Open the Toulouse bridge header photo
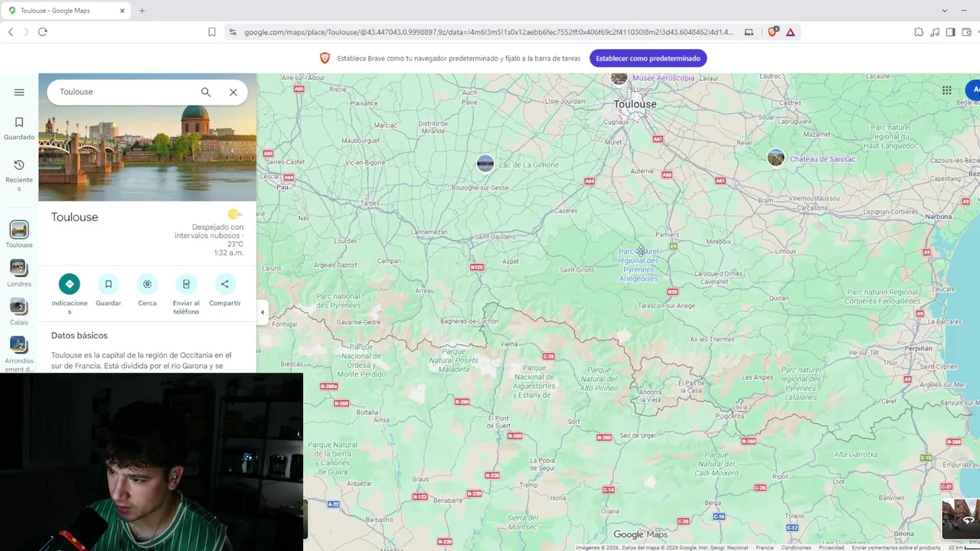 click(147, 138)
